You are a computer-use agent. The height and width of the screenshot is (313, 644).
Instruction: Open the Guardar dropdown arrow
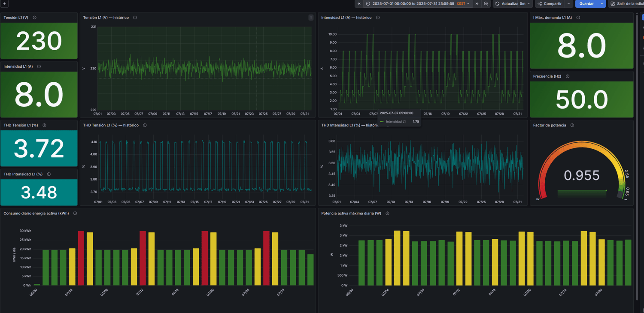[602, 4]
